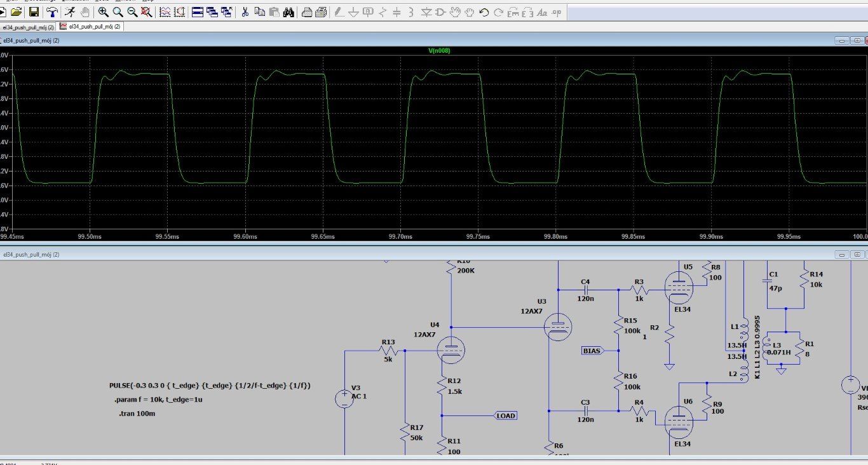Select the Draw Wire pencil tool
This screenshot has height=465, width=868.
pos(339,12)
